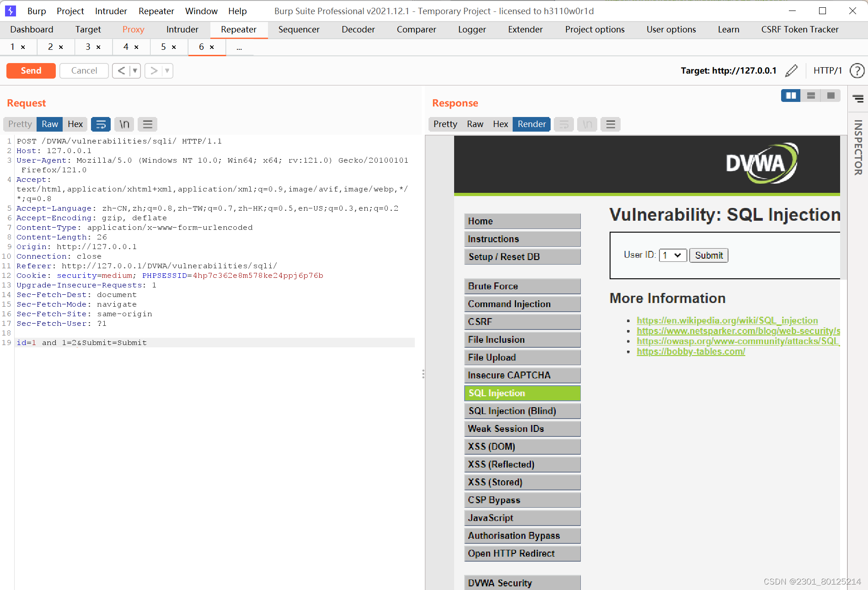
Task: Click File Upload in DVWA menu
Action: point(522,357)
